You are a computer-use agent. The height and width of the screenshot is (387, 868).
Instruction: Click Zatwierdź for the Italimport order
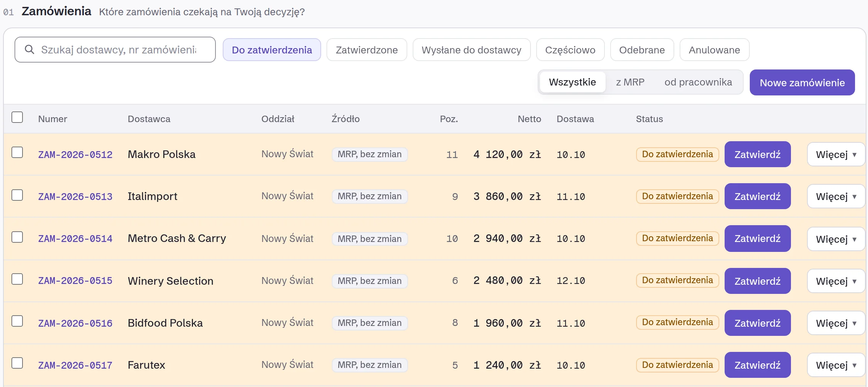point(757,196)
